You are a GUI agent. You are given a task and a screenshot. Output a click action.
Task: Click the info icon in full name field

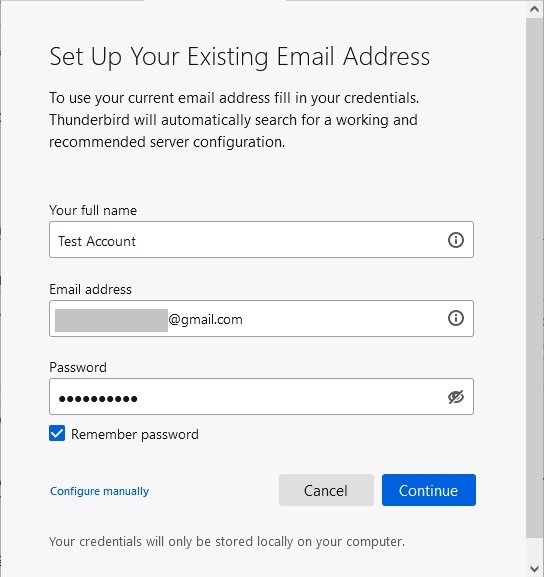(x=456, y=240)
